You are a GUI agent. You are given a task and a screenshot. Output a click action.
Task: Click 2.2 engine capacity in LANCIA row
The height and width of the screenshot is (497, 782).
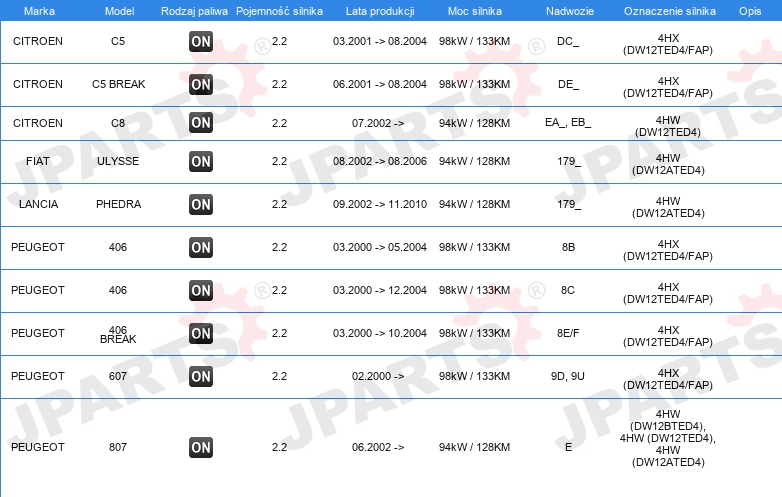pyautogui.click(x=279, y=204)
